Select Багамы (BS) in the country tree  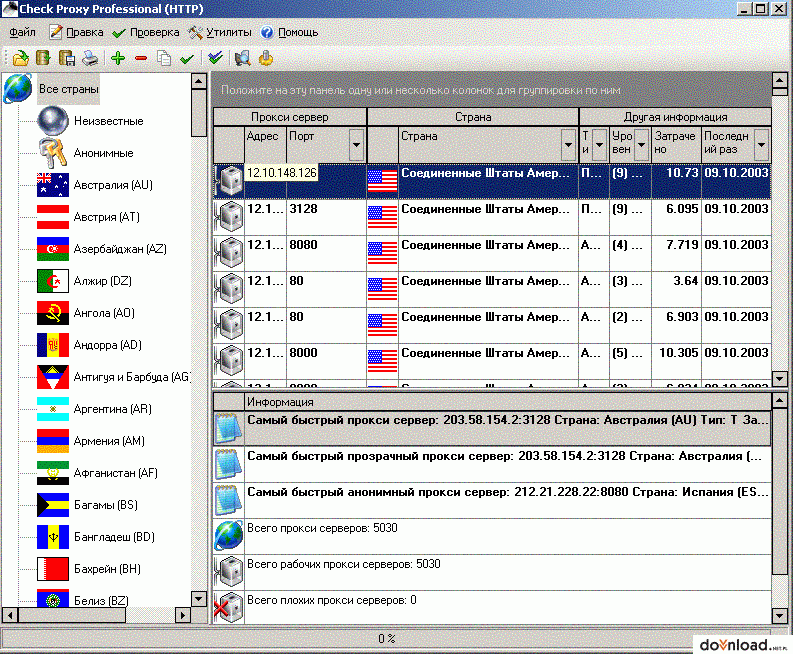pyautogui.click(x=106, y=505)
